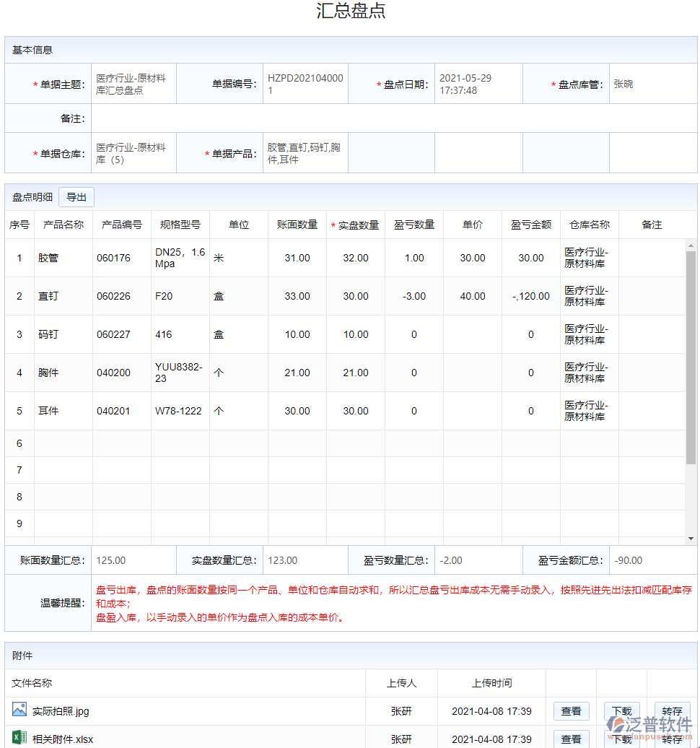Click the scrollbar down arrow in detail table
700x748 pixels.
tap(691, 539)
